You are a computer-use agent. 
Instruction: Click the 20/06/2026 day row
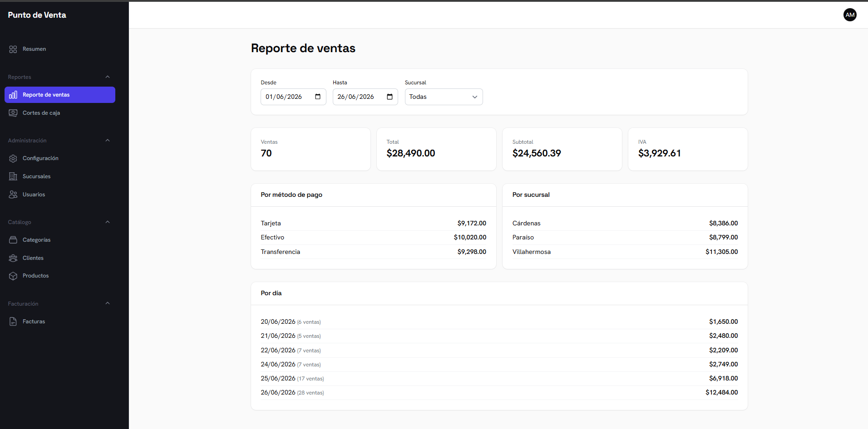click(x=499, y=322)
